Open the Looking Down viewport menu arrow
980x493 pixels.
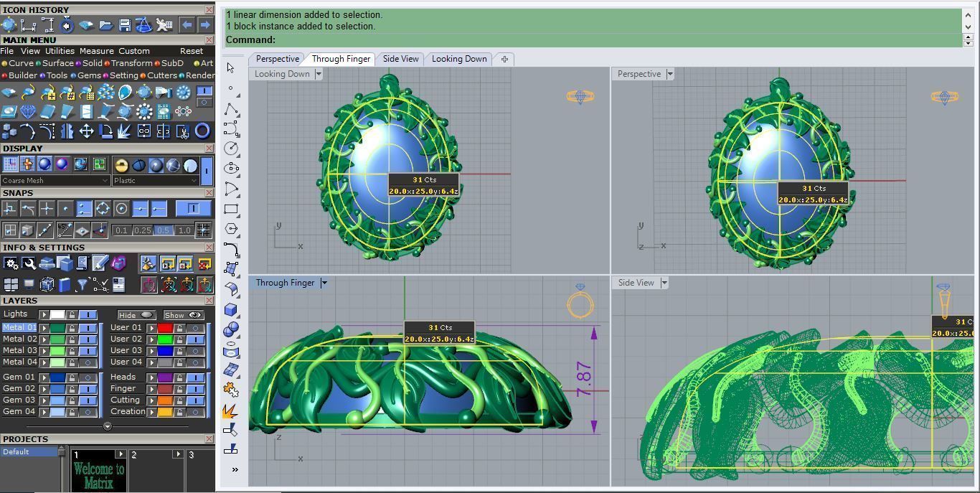(x=319, y=74)
